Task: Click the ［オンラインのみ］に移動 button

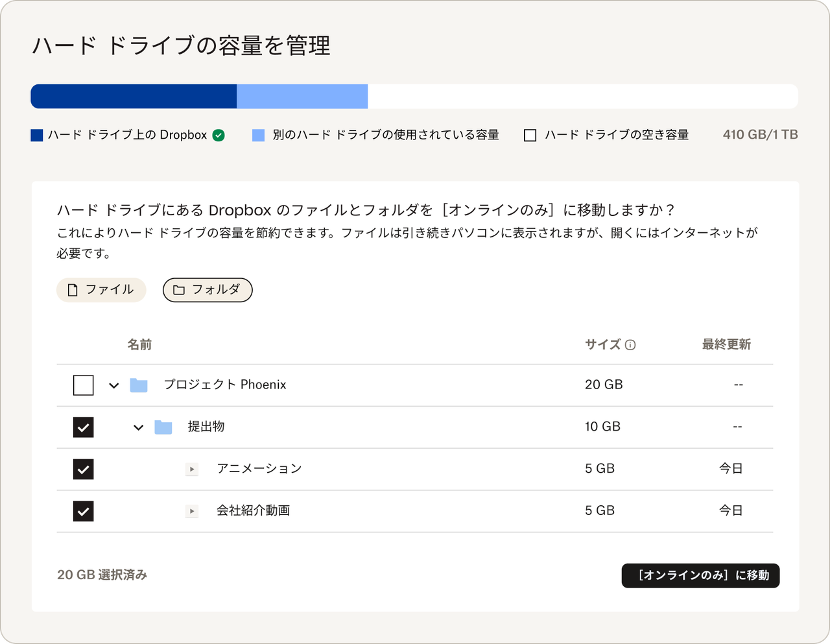Action: 700,575
